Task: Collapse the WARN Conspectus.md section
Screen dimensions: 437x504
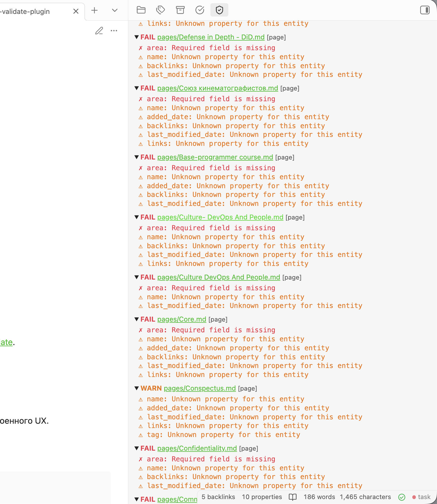Action: click(136, 388)
